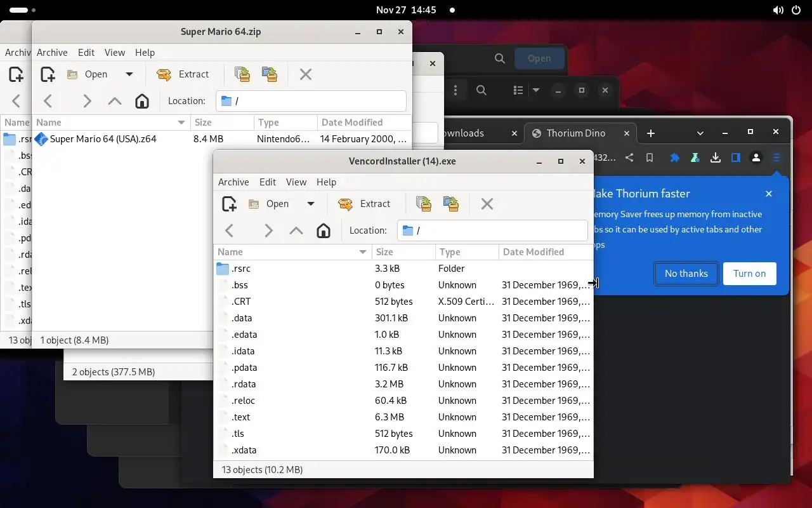The height and width of the screenshot is (508, 812).
Task: Open View menu in Super Mario 64.zip window
Action: click(x=115, y=53)
